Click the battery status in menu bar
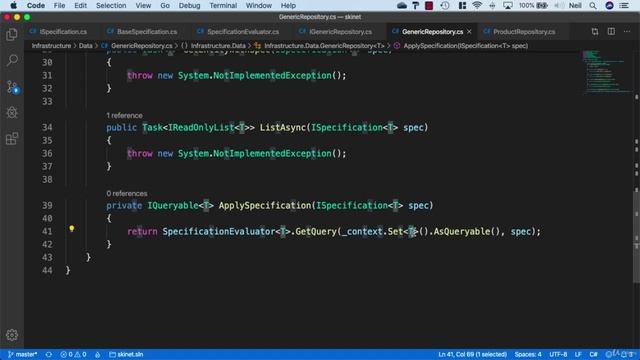Screen dimensions: 640x360 533,5
